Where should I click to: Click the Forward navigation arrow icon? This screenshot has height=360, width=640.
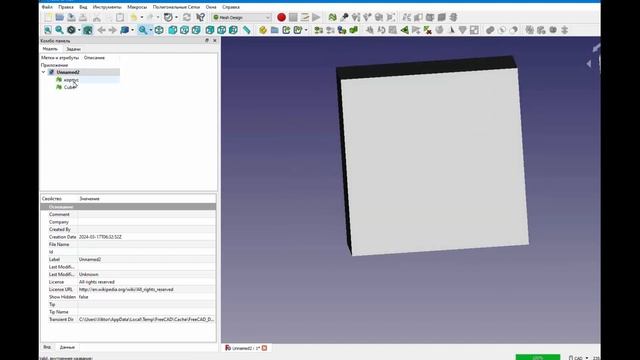pos(113,30)
